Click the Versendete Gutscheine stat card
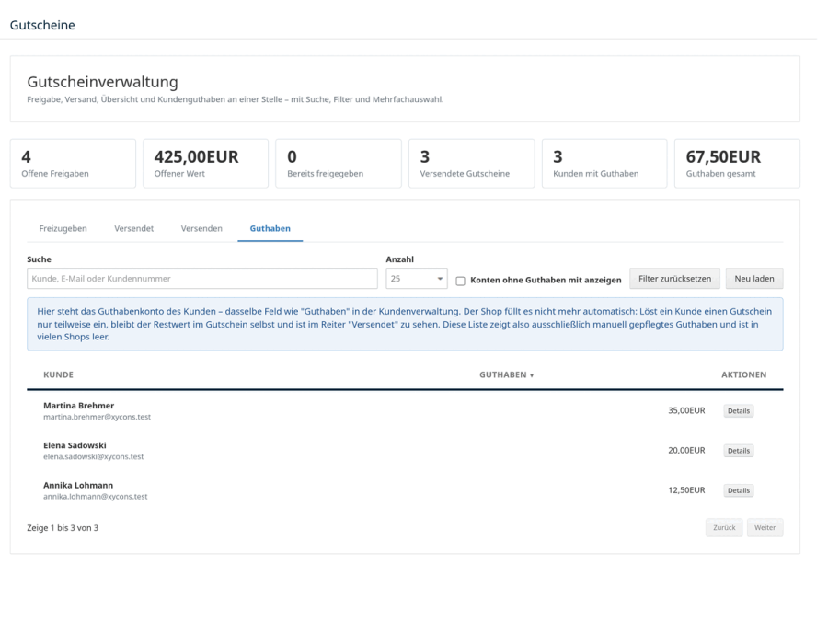Viewport: 828px width, 644px height. [x=472, y=164]
